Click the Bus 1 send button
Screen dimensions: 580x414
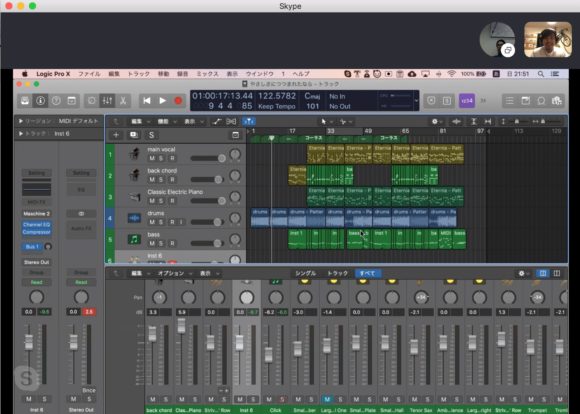(32, 246)
